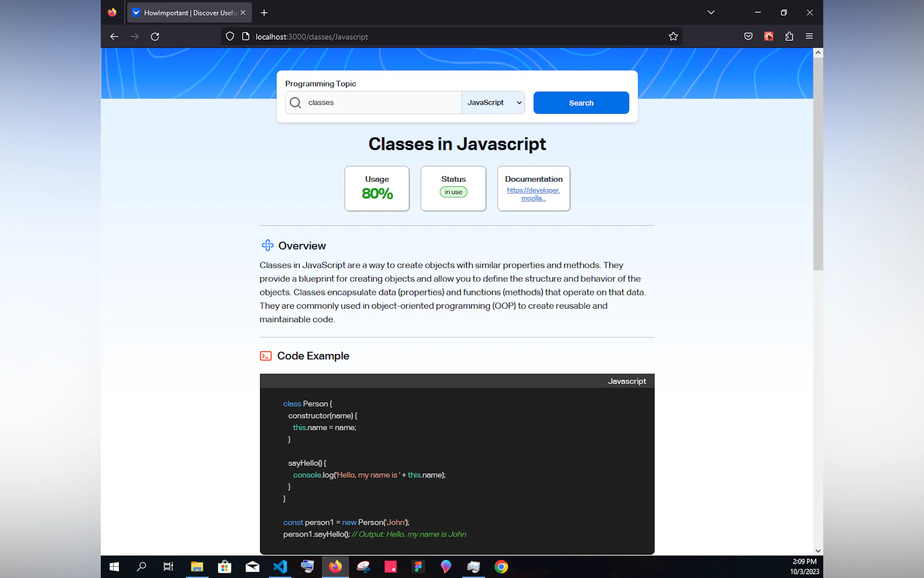This screenshot has width=924, height=578.
Task: Open Firefox hamburger application menu
Action: coord(809,37)
